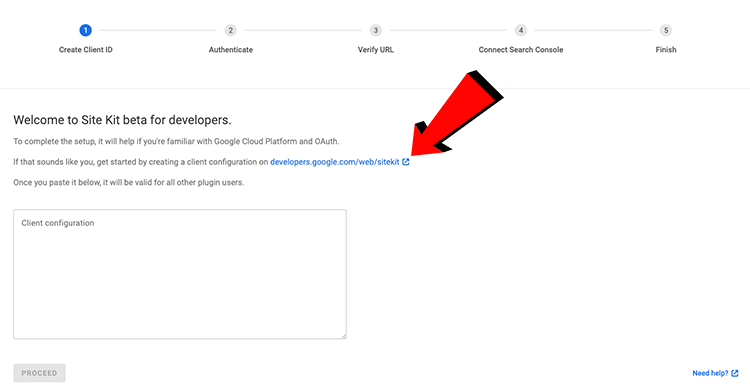This screenshot has width=750, height=392.
Task: Click step 3 Verify URL circle
Action: click(x=375, y=30)
